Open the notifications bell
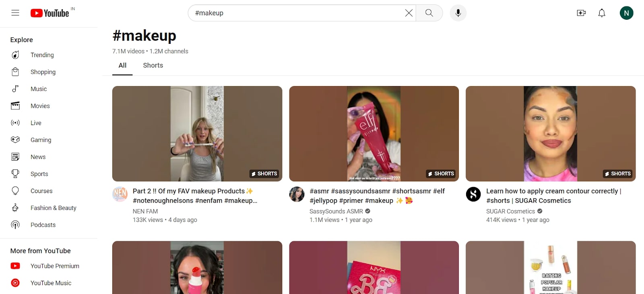 pyautogui.click(x=602, y=13)
